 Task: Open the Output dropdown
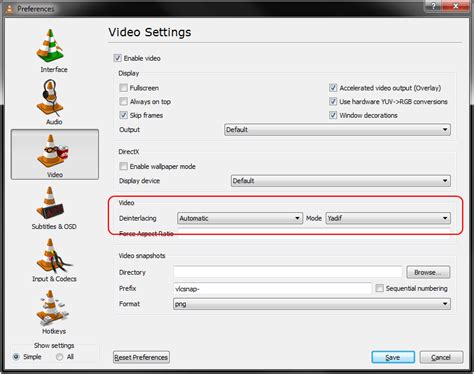coord(337,130)
